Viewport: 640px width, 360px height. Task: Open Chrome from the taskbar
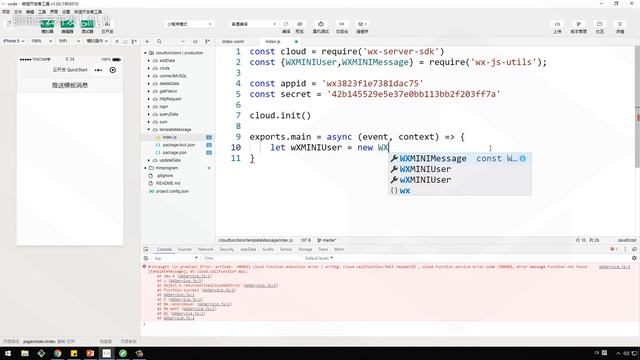coord(58,353)
